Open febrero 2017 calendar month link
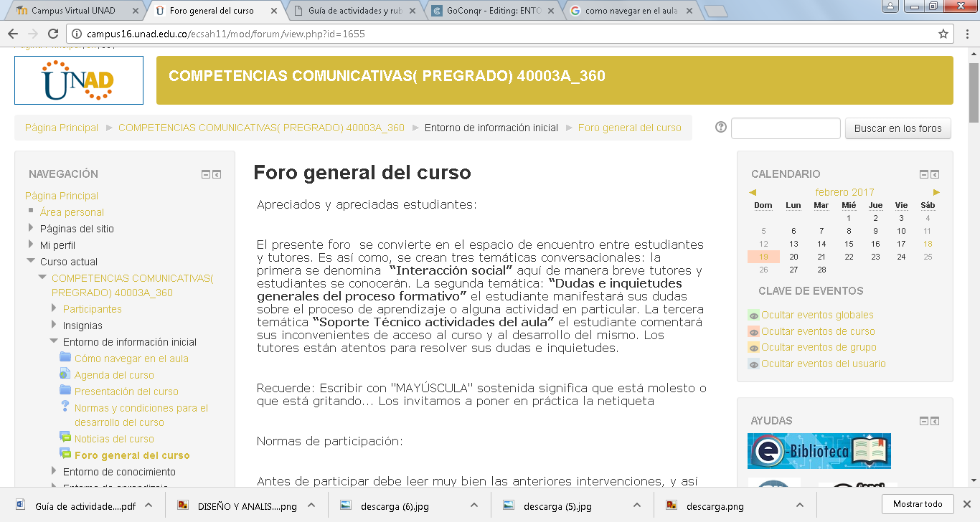The height and width of the screenshot is (522, 980). (x=844, y=192)
